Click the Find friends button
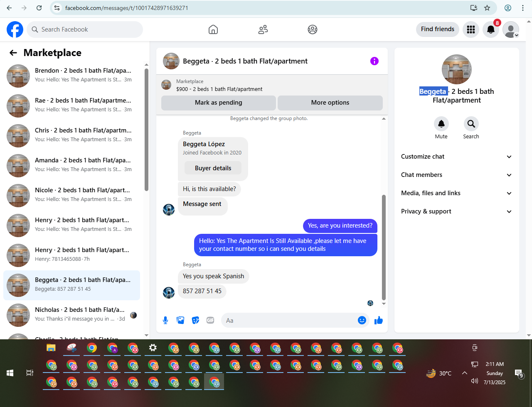 pyautogui.click(x=438, y=29)
